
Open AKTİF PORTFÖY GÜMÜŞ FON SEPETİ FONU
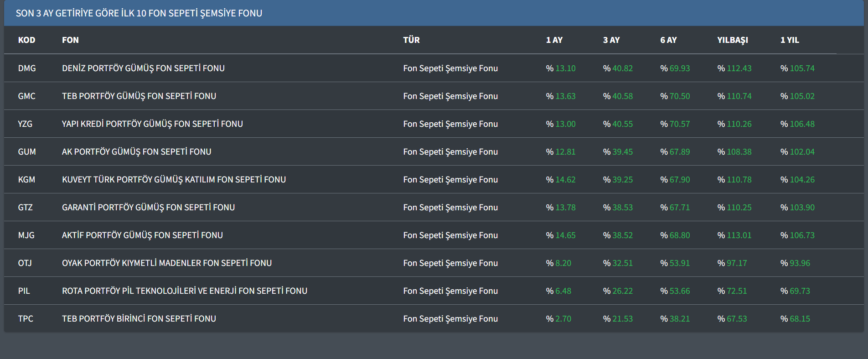point(142,235)
